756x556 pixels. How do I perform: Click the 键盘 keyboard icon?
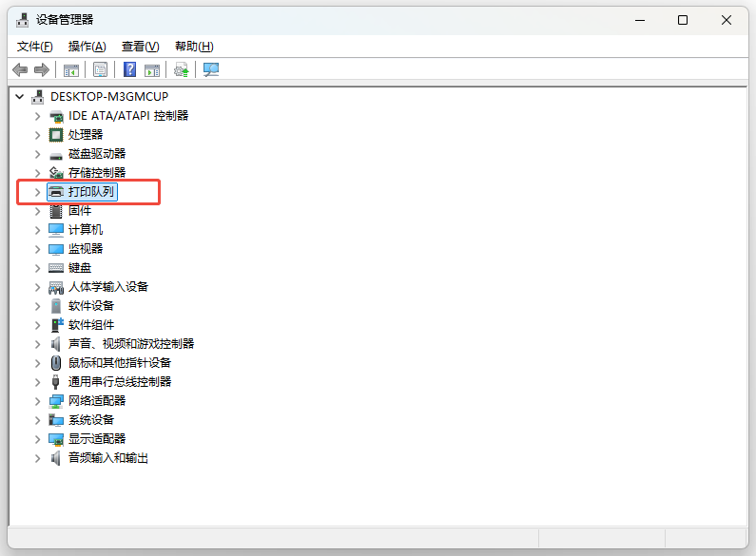click(56, 268)
